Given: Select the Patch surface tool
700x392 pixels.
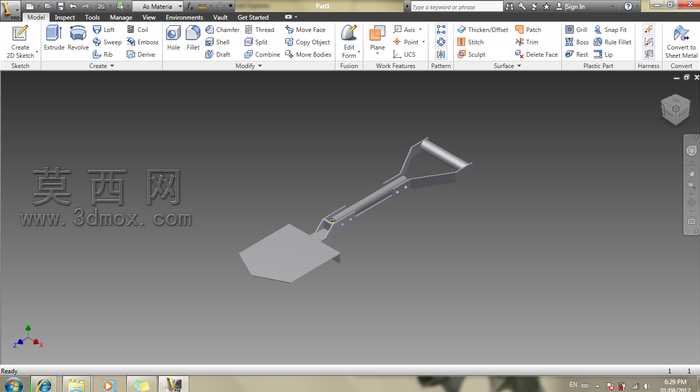Looking at the screenshot, I should tap(528, 29).
